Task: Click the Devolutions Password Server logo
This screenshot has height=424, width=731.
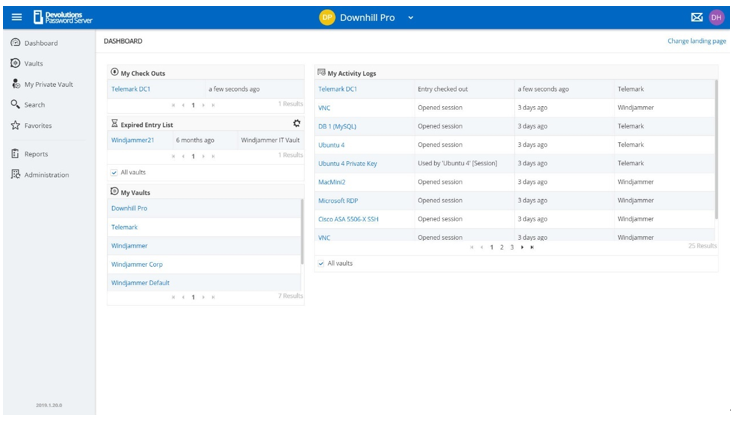Action: [x=63, y=17]
